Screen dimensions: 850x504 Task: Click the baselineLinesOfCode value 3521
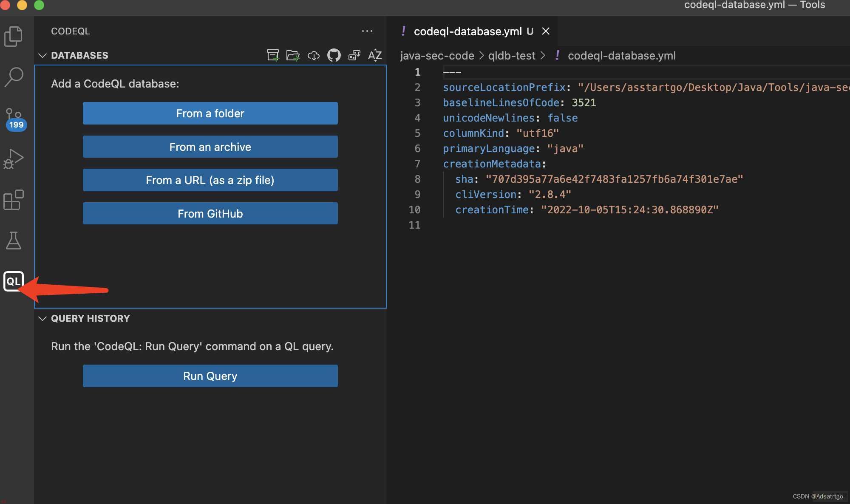point(584,102)
